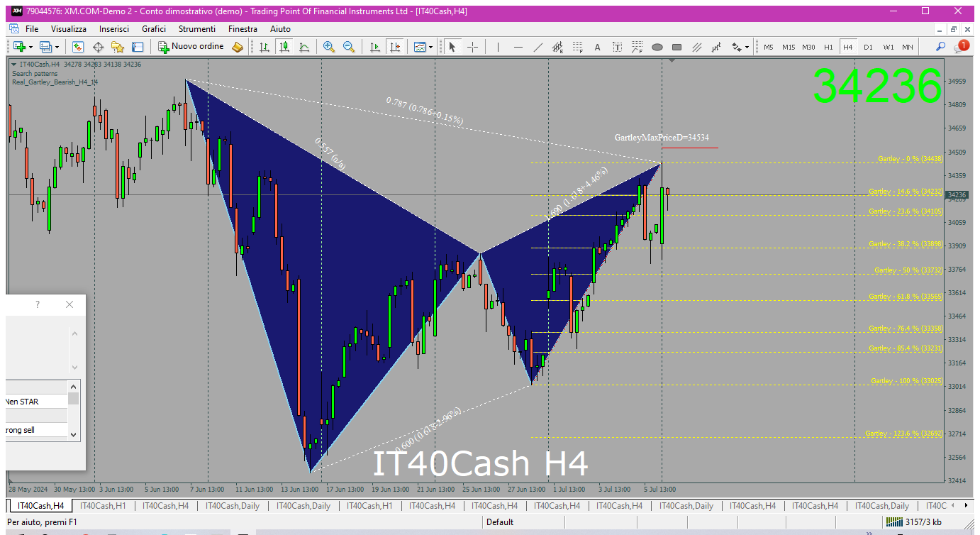Switch timeframe to M15
980x535 pixels.
[789, 47]
